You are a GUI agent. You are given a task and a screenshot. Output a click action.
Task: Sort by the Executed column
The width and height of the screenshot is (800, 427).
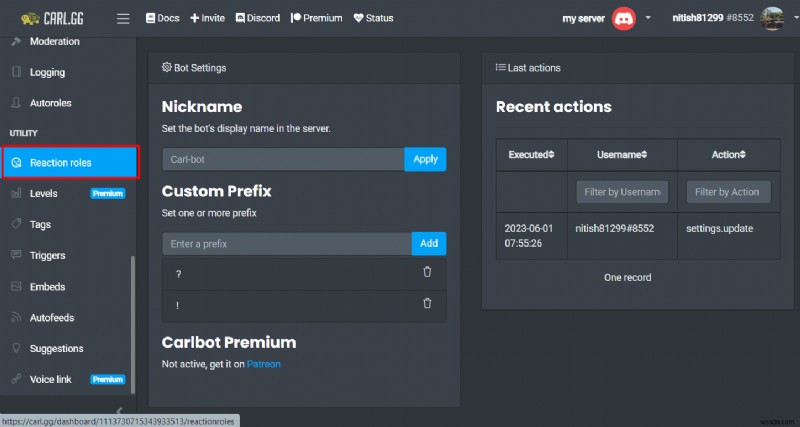(531, 155)
